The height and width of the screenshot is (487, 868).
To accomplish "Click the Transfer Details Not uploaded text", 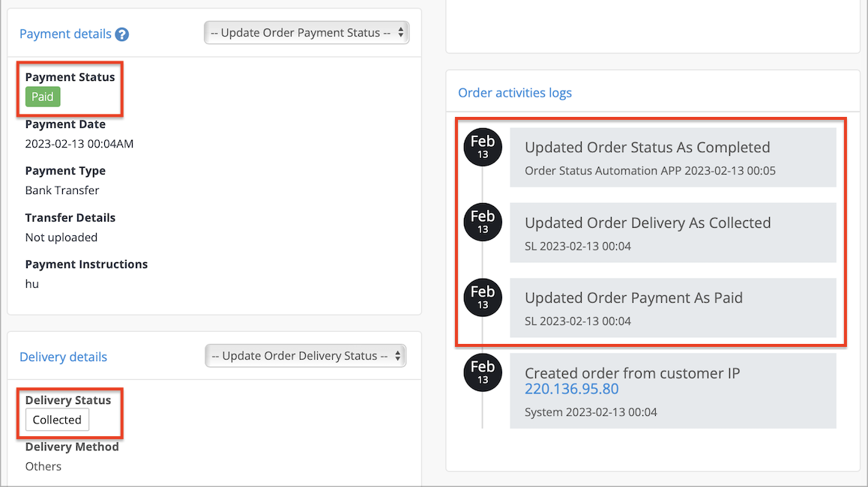I will [61, 238].
